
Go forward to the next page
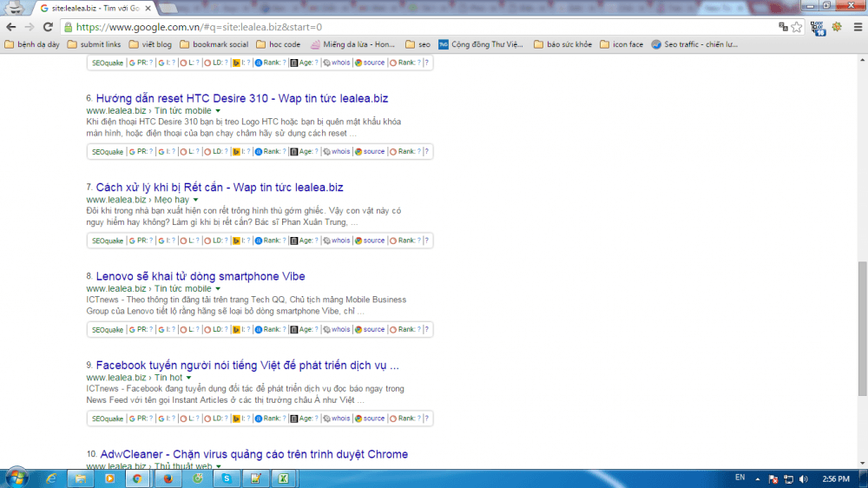30,27
